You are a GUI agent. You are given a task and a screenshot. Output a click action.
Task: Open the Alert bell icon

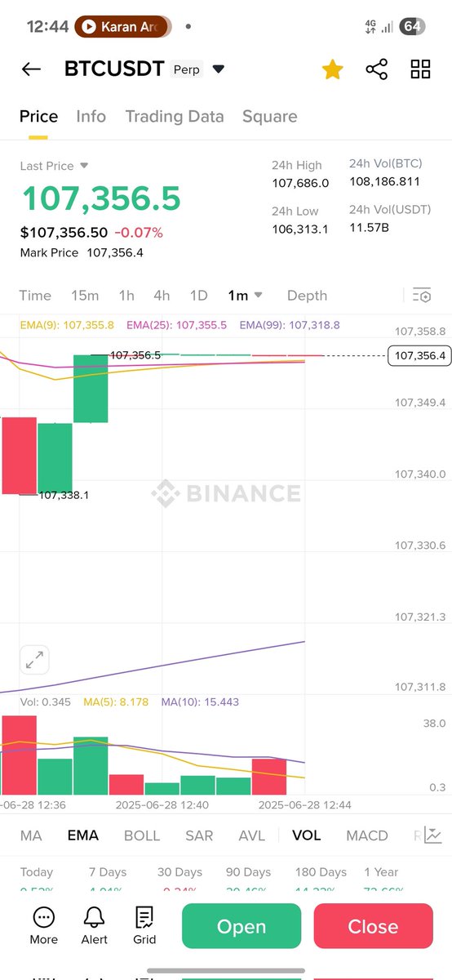tap(95, 925)
